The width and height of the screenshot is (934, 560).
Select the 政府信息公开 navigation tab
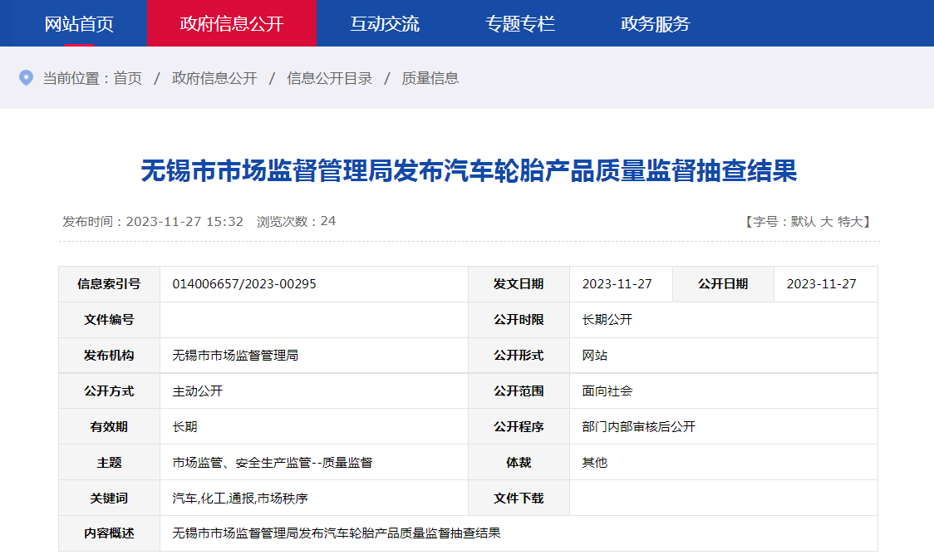[x=232, y=23]
